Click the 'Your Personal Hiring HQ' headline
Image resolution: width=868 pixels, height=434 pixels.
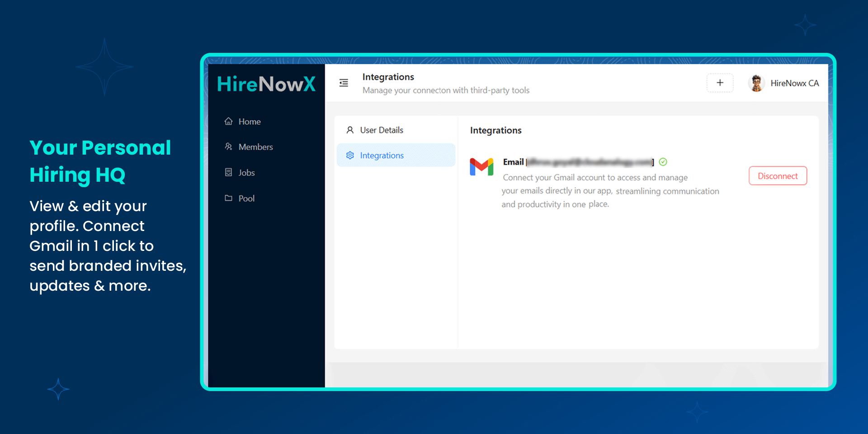coord(100,161)
